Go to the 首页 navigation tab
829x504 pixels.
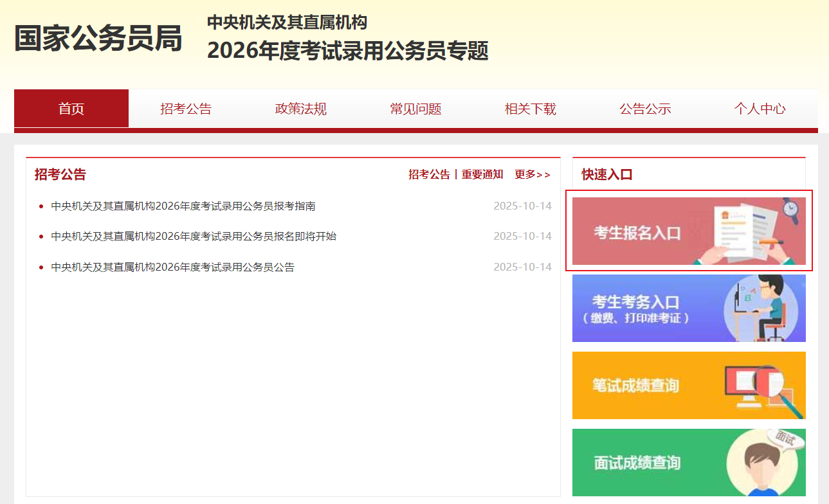click(x=71, y=109)
